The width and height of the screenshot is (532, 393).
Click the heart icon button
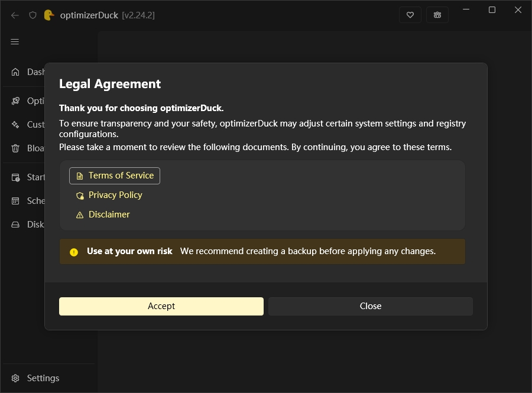tap(410, 15)
